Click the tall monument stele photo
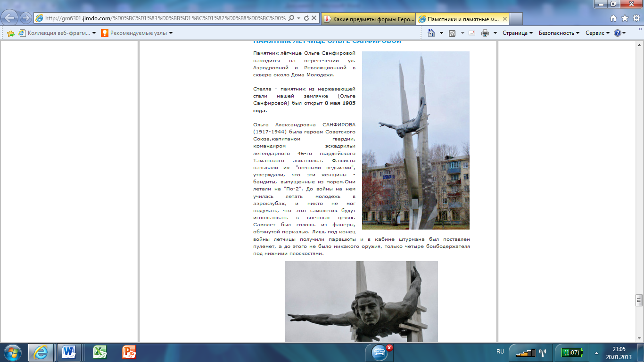This screenshot has width=644, height=362. click(416, 140)
